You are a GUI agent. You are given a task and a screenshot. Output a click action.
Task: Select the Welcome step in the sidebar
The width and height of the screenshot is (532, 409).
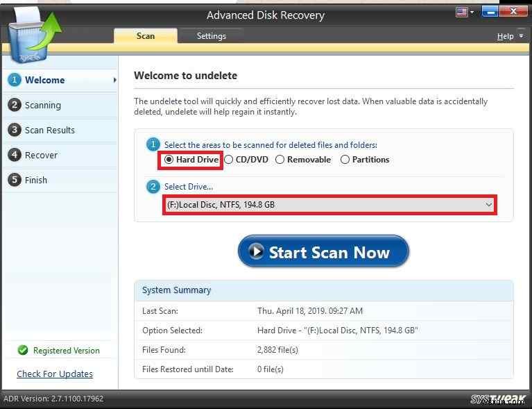coord(60,80)
